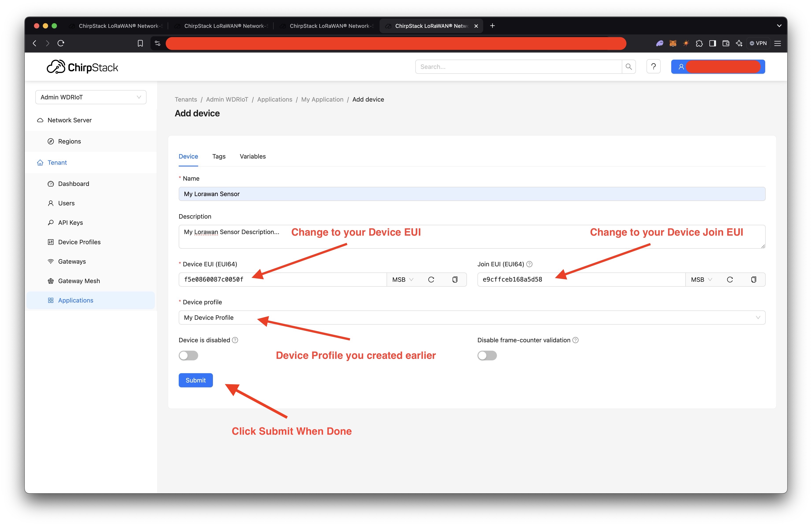The height and width of the screenshot is (526, 812).
Task: Click the Device EUI input field
Action: click(x=283, y=280)
